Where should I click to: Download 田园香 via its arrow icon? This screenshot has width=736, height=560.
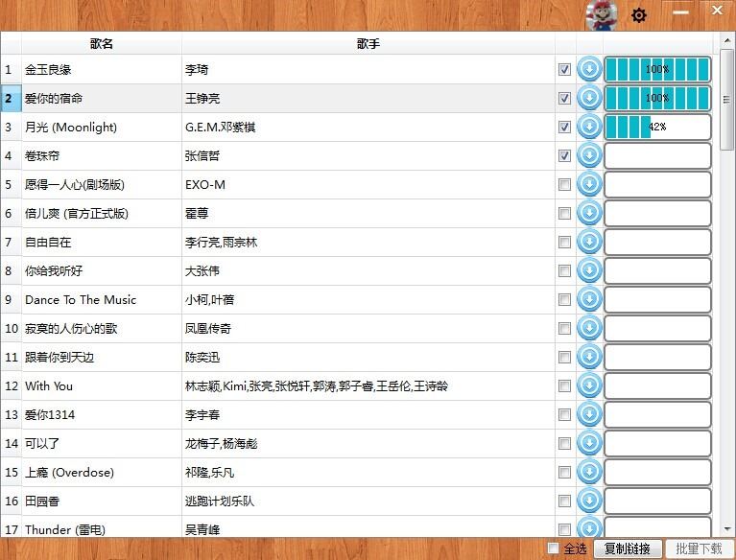(589, 501)
